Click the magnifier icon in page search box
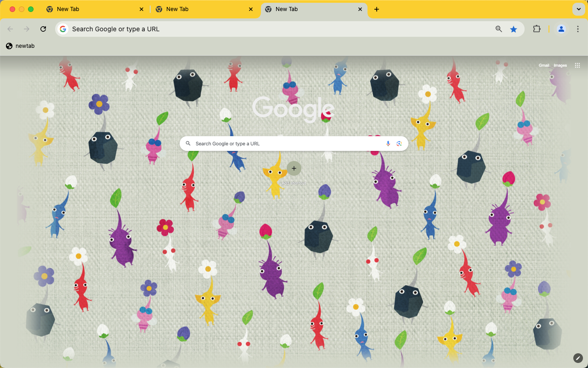The width and height of the screenshot is (588, 368). point(188,144)
